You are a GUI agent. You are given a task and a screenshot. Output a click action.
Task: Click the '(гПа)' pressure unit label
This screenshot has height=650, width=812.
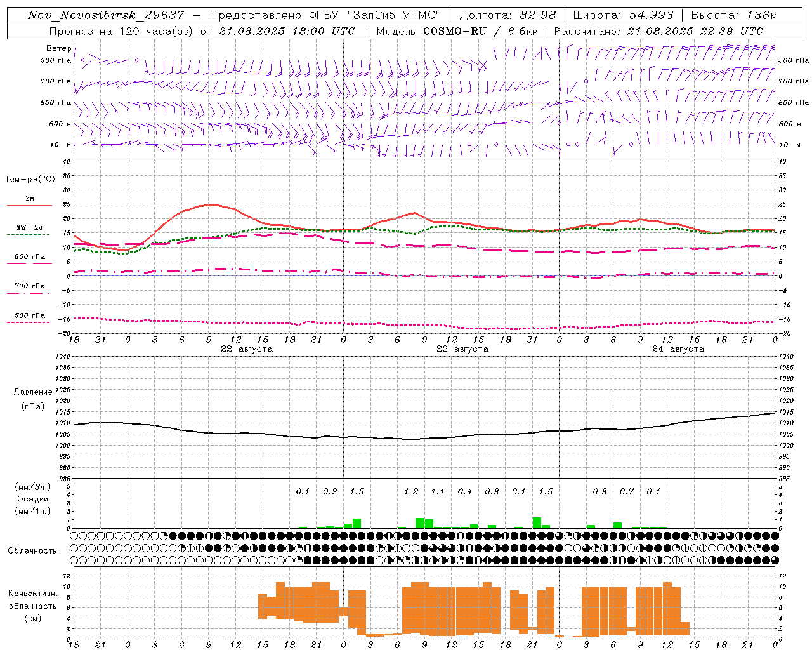33,407
